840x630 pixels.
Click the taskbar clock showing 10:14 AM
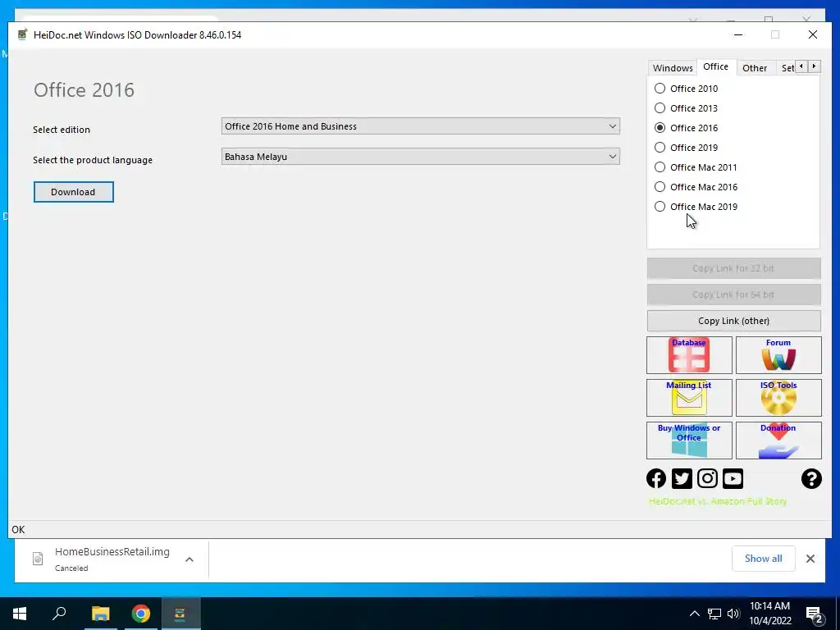[x=769, y=614]
